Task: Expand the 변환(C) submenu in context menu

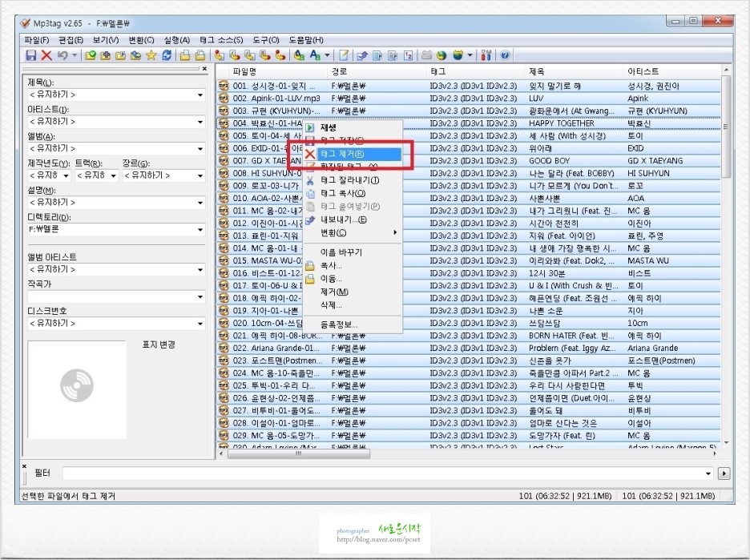Action: pos(353,232)
